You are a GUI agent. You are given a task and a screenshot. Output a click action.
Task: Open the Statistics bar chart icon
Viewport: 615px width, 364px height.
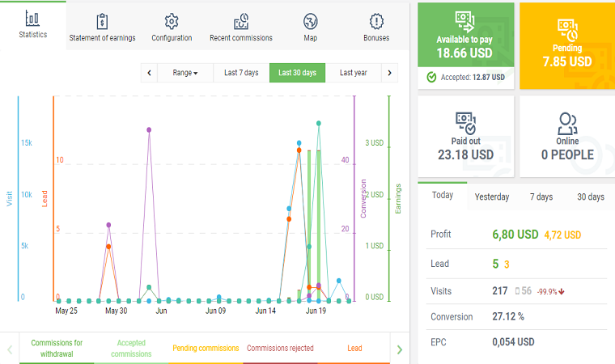pos(32,18)
